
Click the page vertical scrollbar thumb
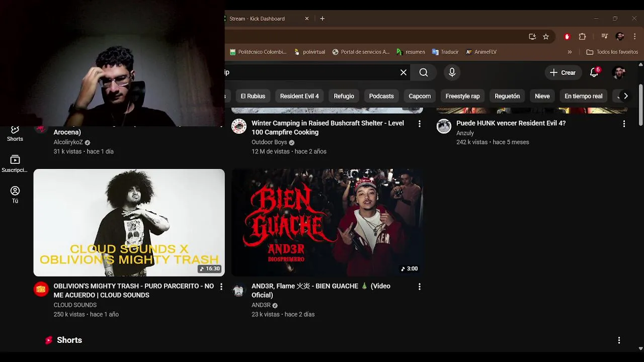tap(640, 105)
